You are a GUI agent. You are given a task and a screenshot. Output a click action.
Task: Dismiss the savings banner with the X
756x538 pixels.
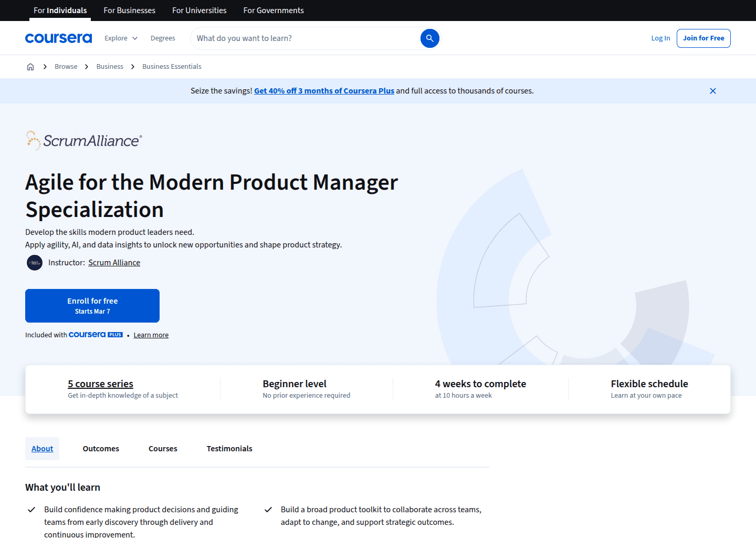click(x=713, y=91)
